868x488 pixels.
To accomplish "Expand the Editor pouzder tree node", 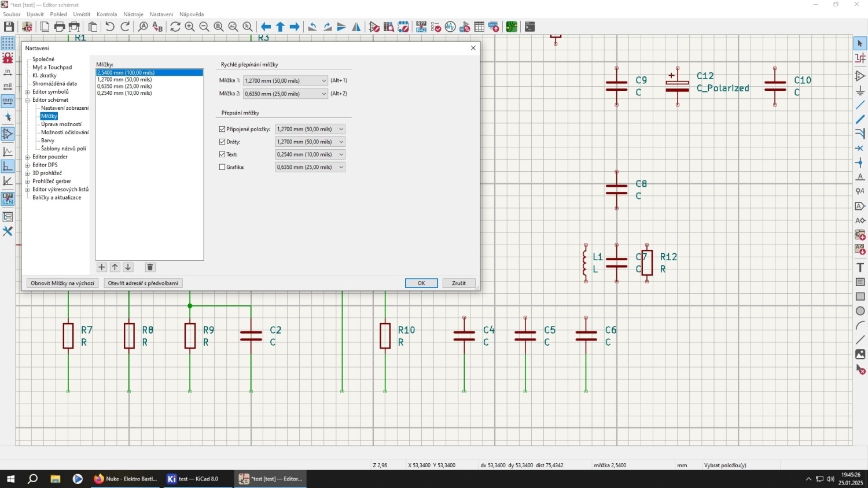I will (x=28, y=157).
